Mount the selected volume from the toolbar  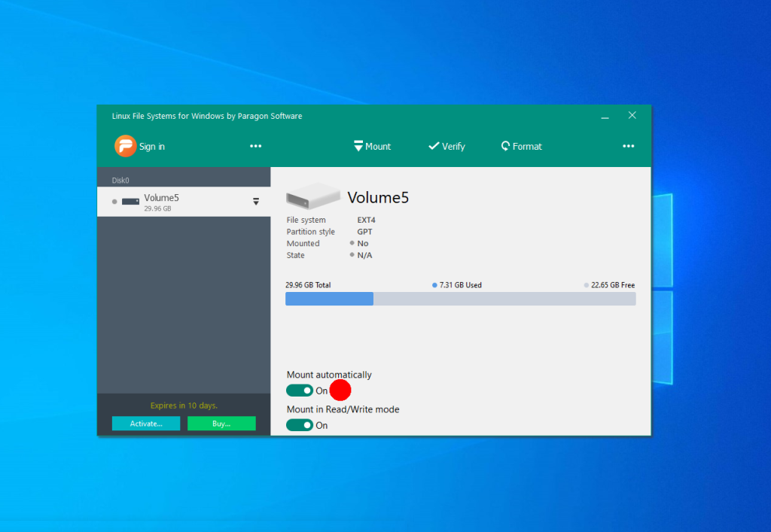pyautogui.click(x=372, y=147)
